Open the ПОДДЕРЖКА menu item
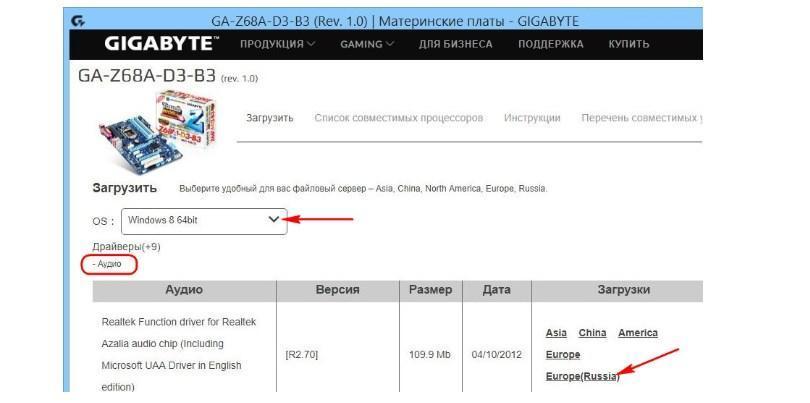The height and width of the screenshot is (403, 810). (x=551, y=44)
